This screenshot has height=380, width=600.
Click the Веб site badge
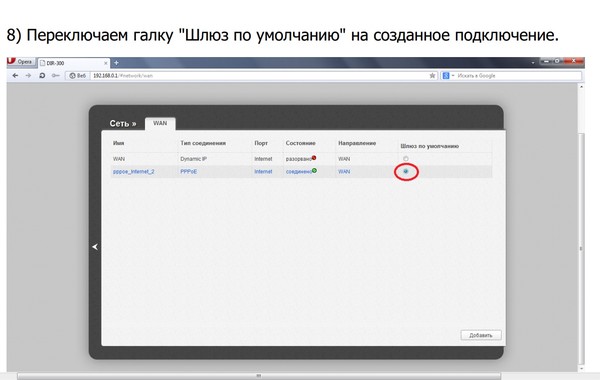pos(78,76)
